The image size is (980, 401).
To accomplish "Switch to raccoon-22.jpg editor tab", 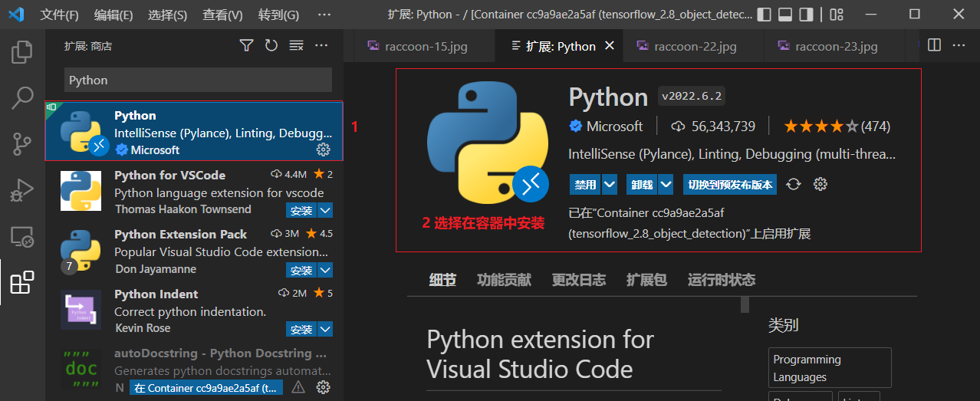I will pos(693,46).
